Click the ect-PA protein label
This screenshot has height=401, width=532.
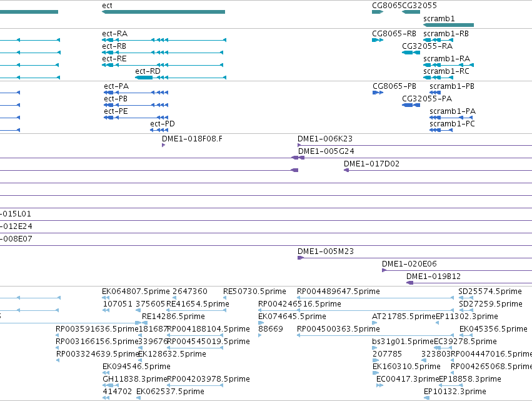point(116,86)
